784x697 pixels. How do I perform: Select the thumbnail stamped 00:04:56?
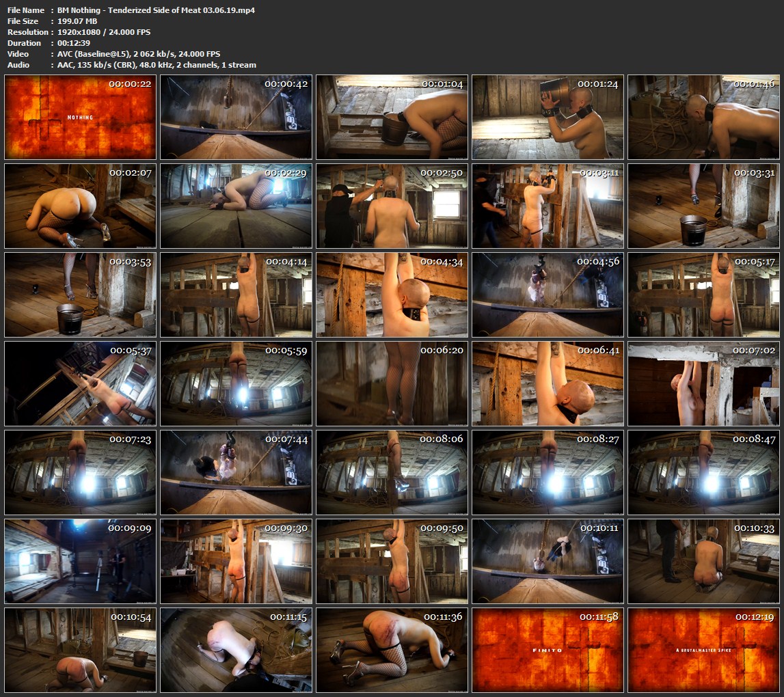coord(548,295)
